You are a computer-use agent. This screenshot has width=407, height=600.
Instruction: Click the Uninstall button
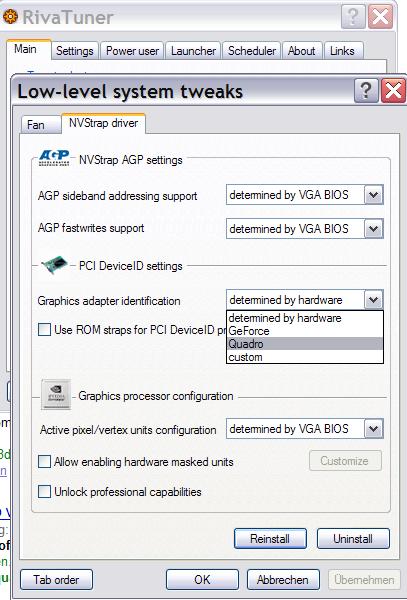click(x=353, y=538)
